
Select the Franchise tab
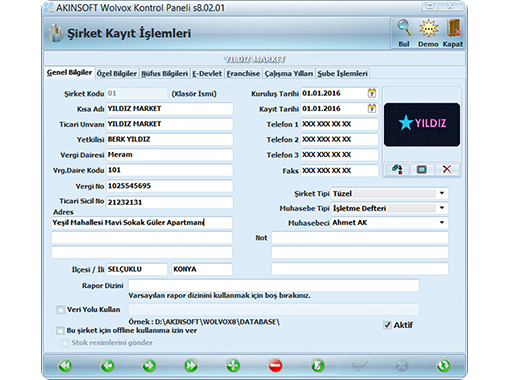(x=243, y=73)
